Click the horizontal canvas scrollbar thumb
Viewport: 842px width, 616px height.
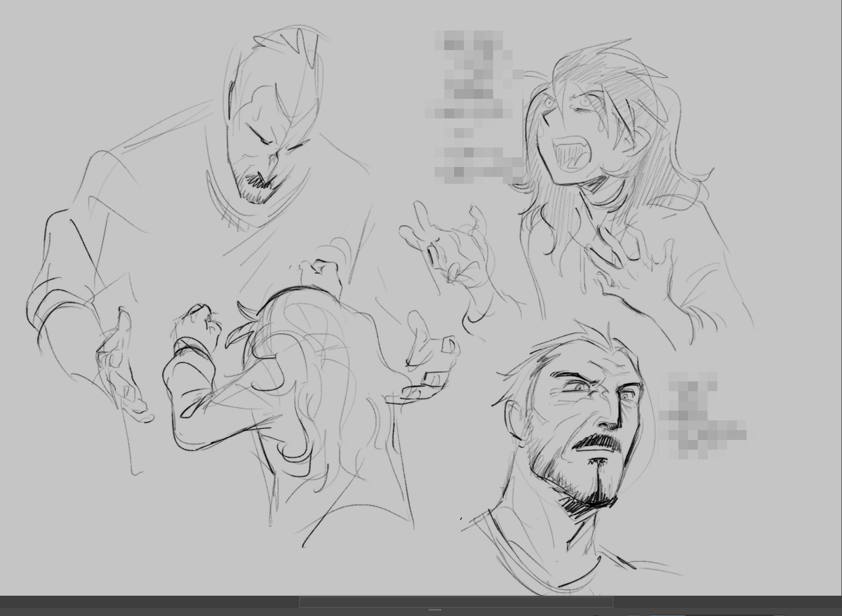(x=456, y=602)
